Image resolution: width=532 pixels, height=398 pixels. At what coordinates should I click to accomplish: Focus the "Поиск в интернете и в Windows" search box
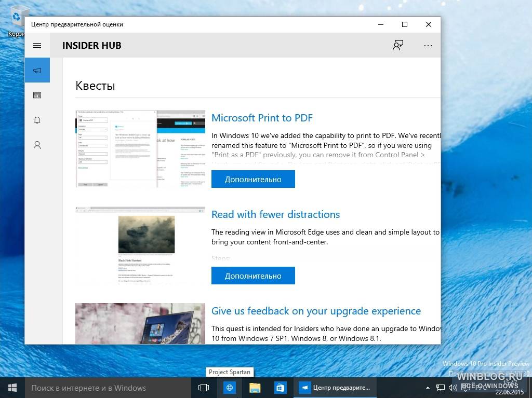coord(108,388)
